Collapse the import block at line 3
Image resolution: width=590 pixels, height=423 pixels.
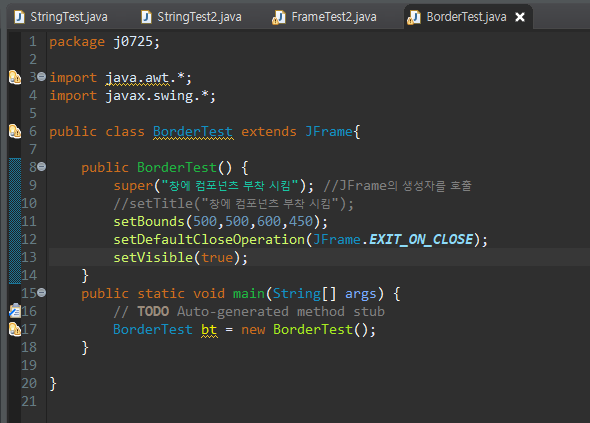pyautogui.click(x=41, y=77)
